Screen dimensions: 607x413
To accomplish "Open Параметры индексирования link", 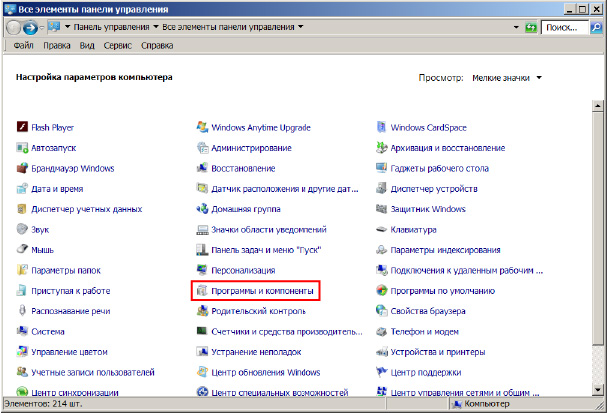I will [445, 250].
